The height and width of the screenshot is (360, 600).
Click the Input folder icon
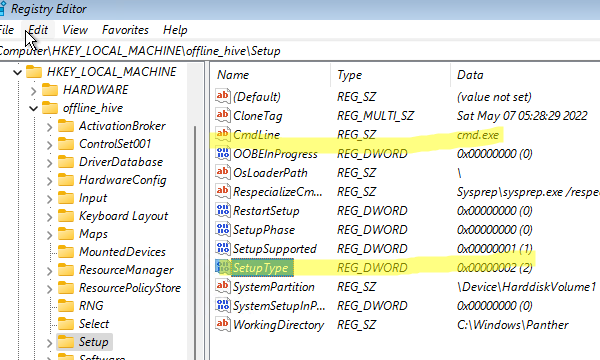coord(66,197)
